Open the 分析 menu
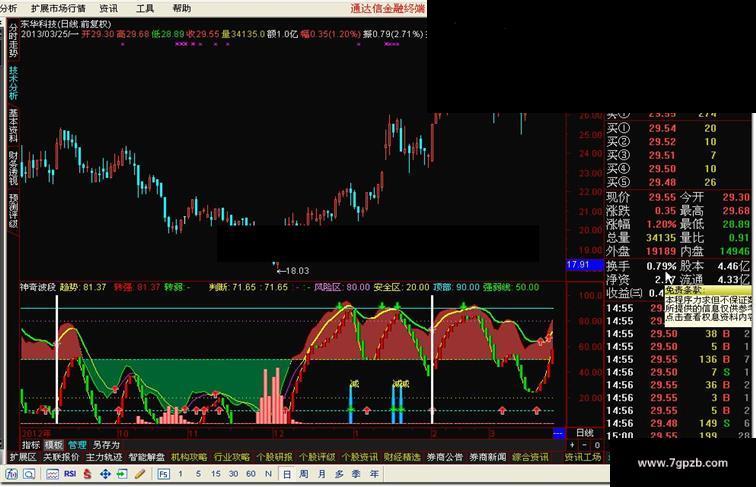The height and width of the screenshot is (487, 756). [x=8, y=8]
